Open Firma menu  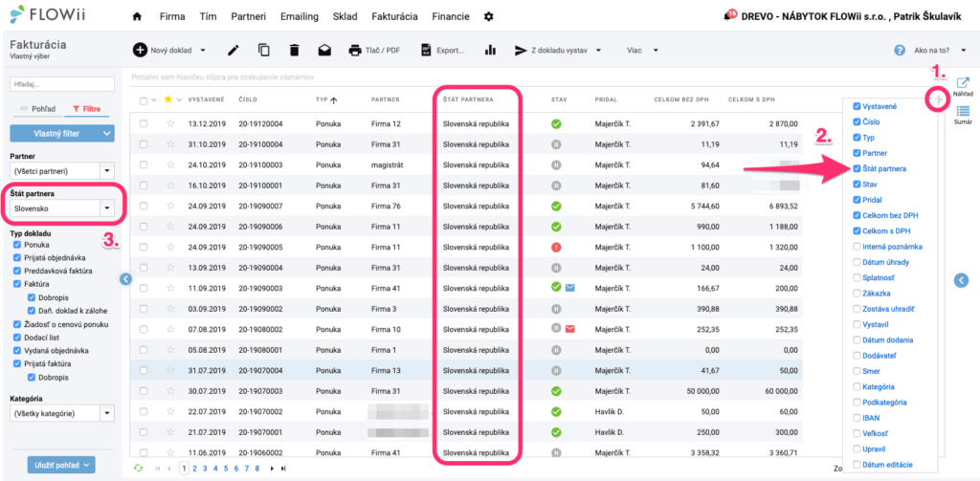point(172,17)
